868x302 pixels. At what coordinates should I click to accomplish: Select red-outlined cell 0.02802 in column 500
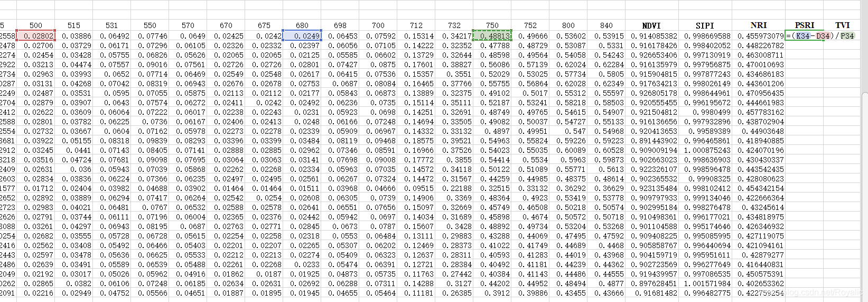(x=36, y=36)
